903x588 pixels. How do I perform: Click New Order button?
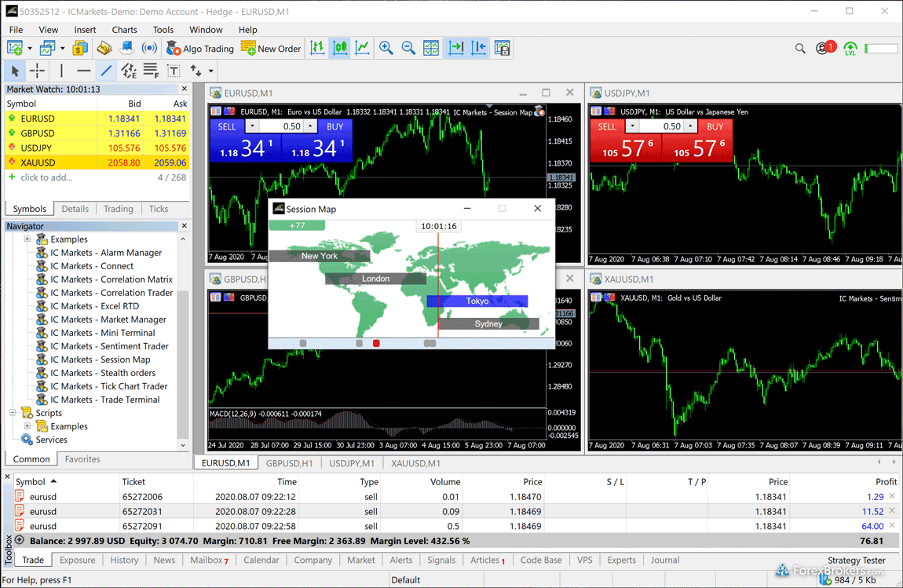click(x=271, y=49)
